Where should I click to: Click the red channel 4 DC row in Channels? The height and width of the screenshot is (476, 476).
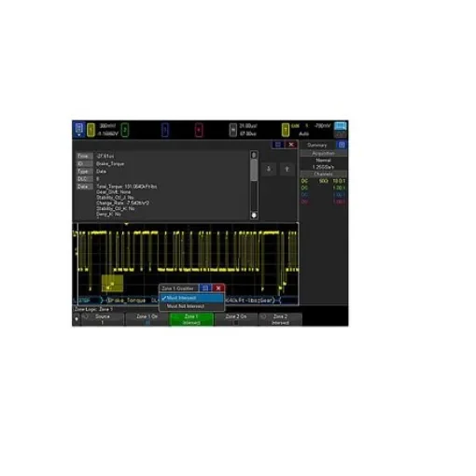click(x=323, y=202)
